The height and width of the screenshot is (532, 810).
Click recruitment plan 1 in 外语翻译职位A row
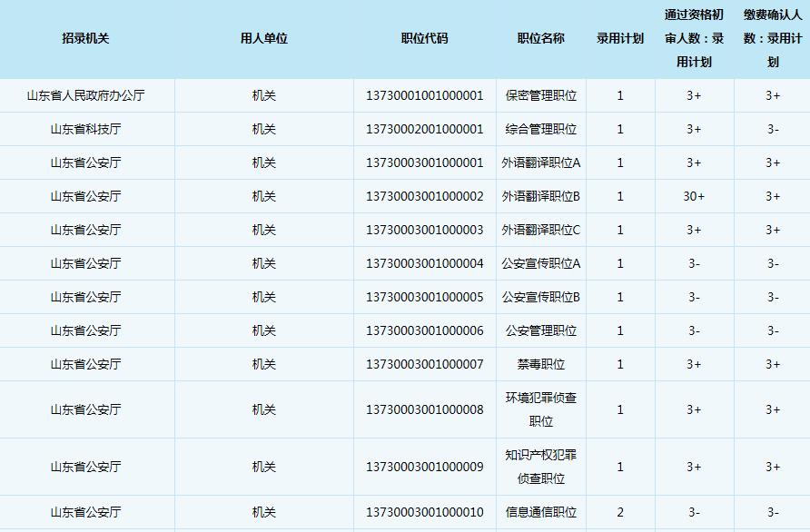(620, 163)
